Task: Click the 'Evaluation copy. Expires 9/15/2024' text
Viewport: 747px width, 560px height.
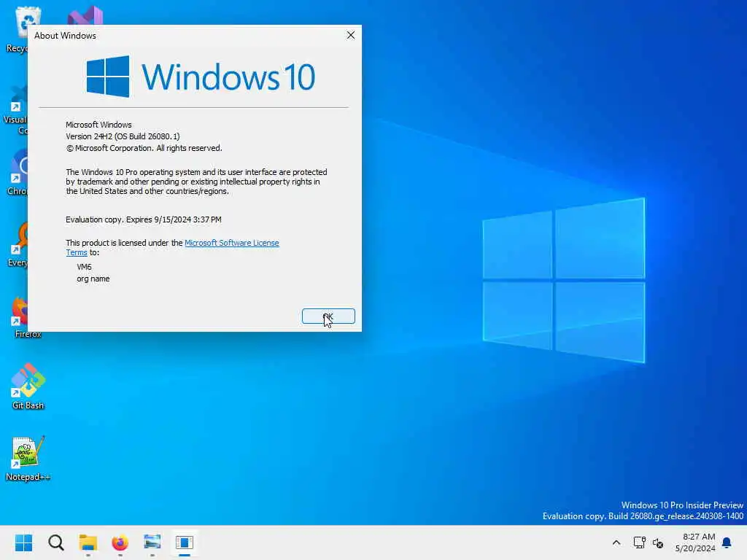Action: tap(144, 219)
